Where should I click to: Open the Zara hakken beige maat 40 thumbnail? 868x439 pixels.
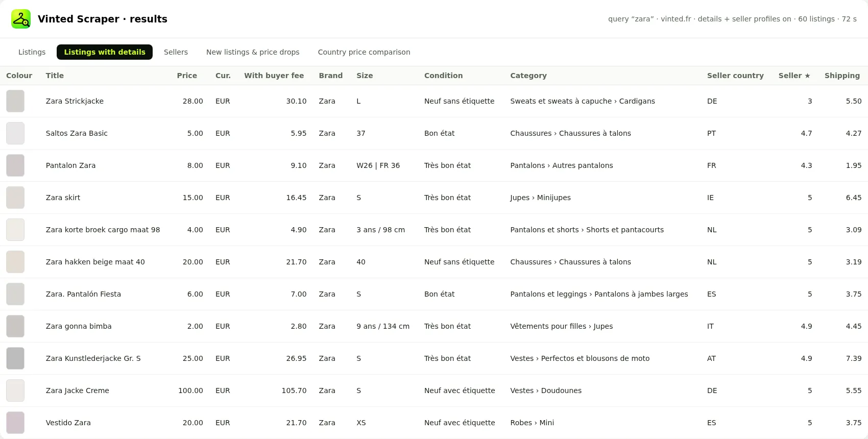[15, 262]
